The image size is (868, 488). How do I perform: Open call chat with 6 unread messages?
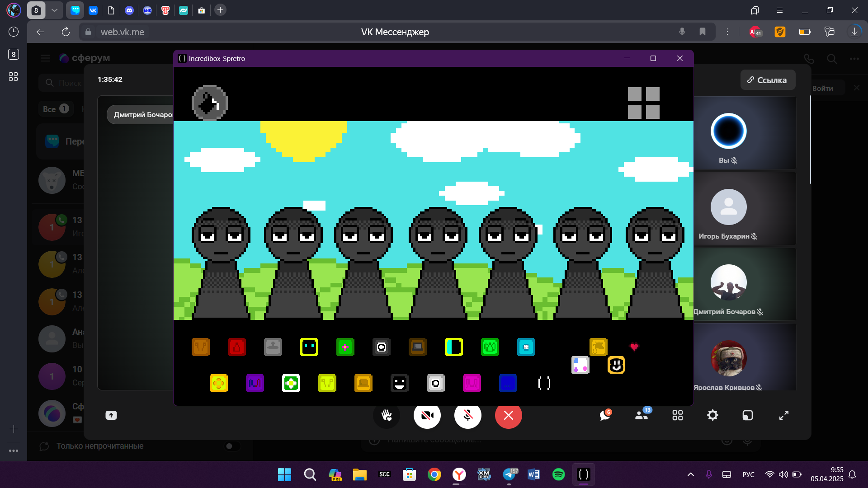605,415
